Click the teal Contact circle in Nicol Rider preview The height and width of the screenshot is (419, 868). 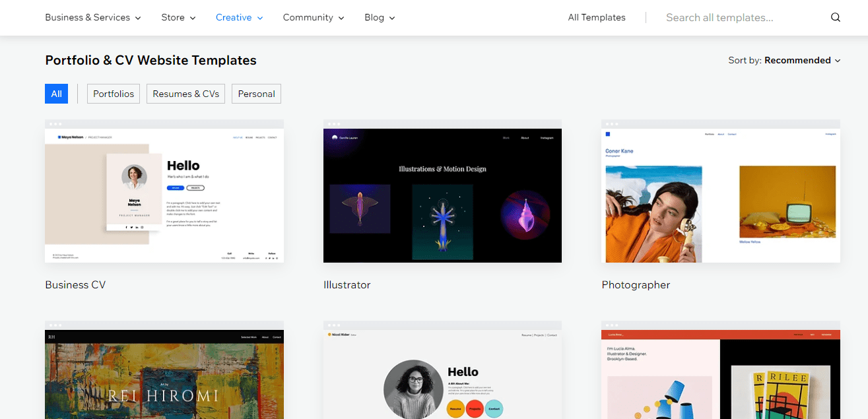494,408
